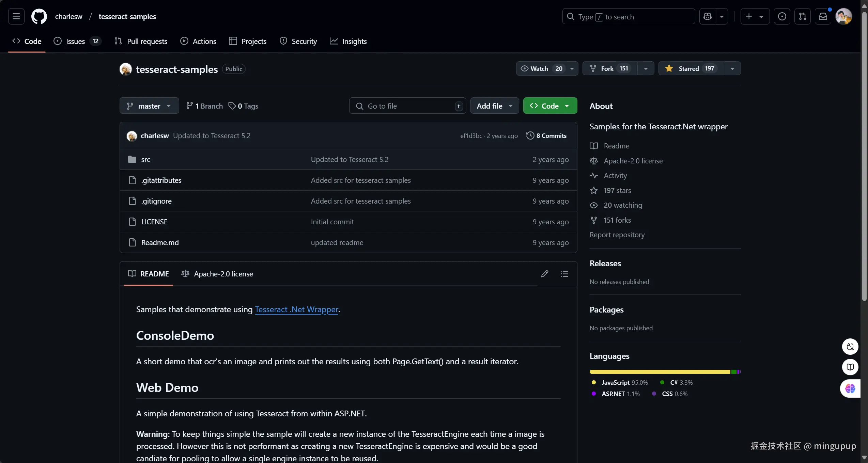Viewport: 868px width, 463px height.
Task: Open the fork options dropdown arrow
Action: (646, 68)
